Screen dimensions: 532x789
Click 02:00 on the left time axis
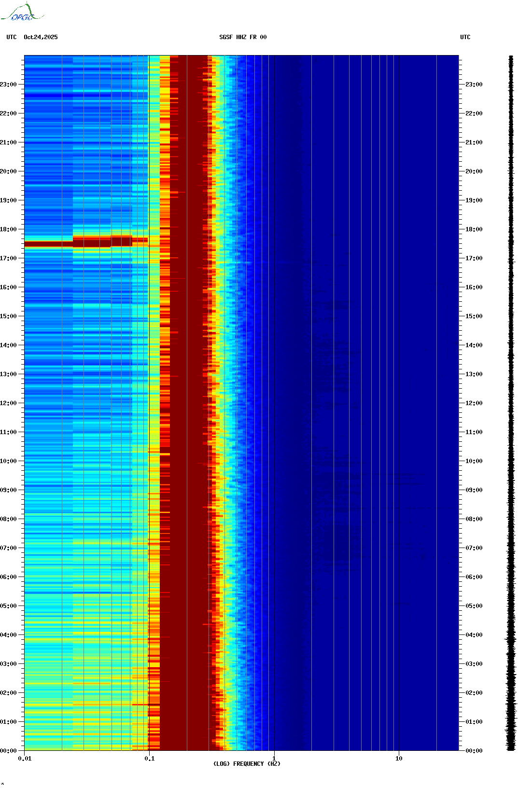pyautogui.click(x=8, y=693)
